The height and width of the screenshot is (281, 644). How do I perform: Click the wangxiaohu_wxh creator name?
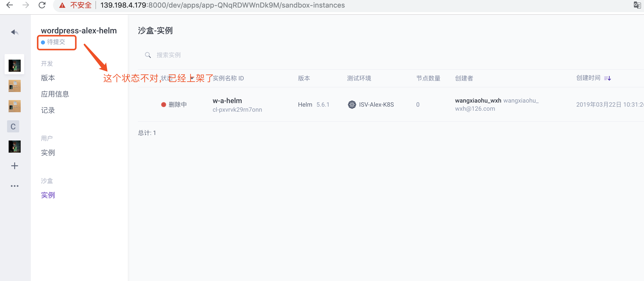pos(478,100)
